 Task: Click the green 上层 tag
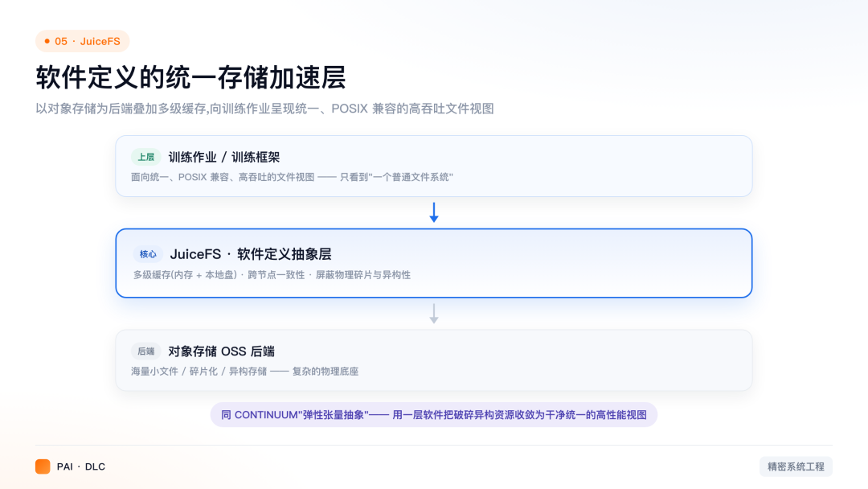[x=146, y=158]
